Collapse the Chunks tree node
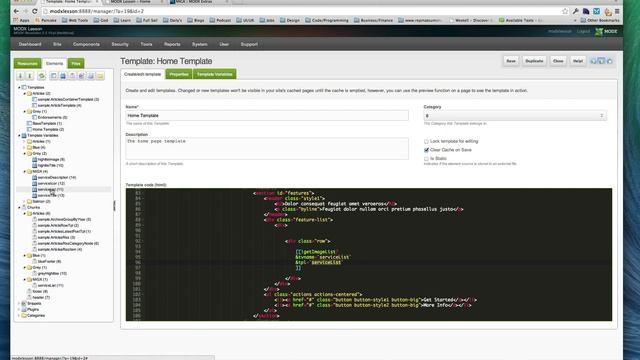The image size is (640, 360). coord(19,207)
